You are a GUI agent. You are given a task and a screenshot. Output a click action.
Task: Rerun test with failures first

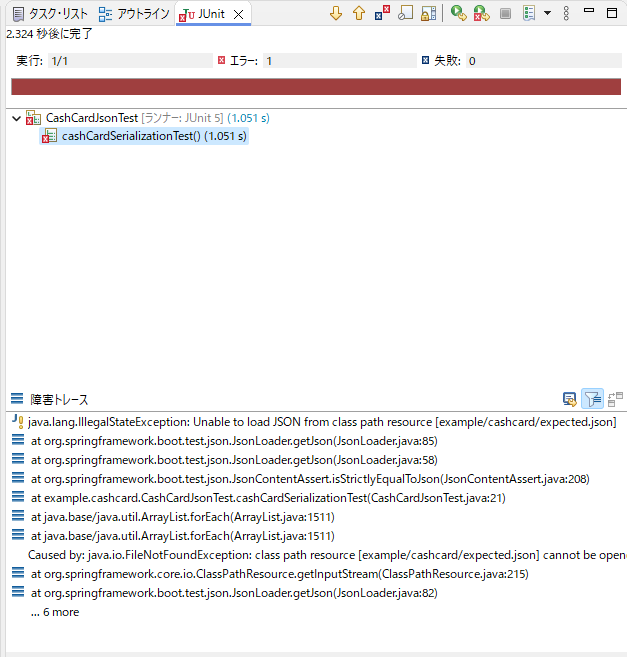point(482,13)
